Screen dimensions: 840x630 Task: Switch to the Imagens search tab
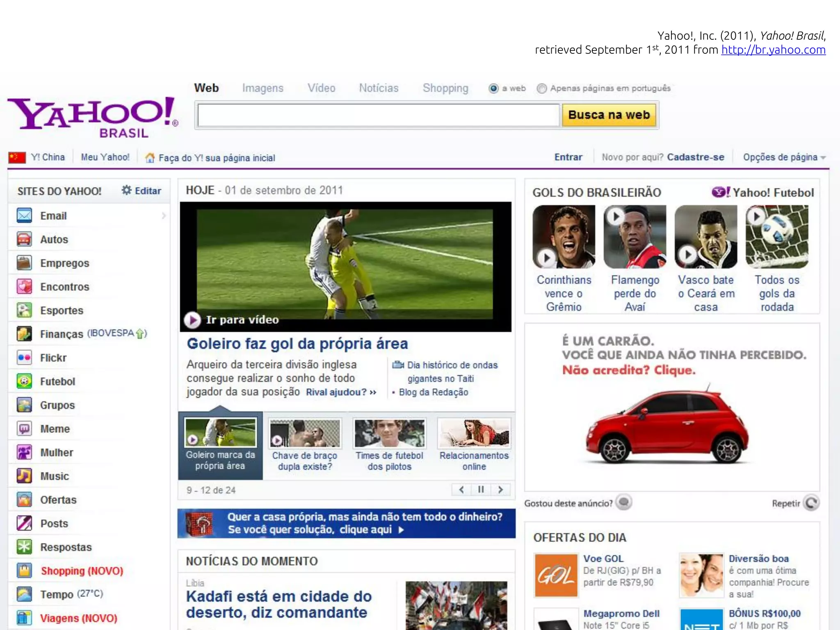coord(263,88)
